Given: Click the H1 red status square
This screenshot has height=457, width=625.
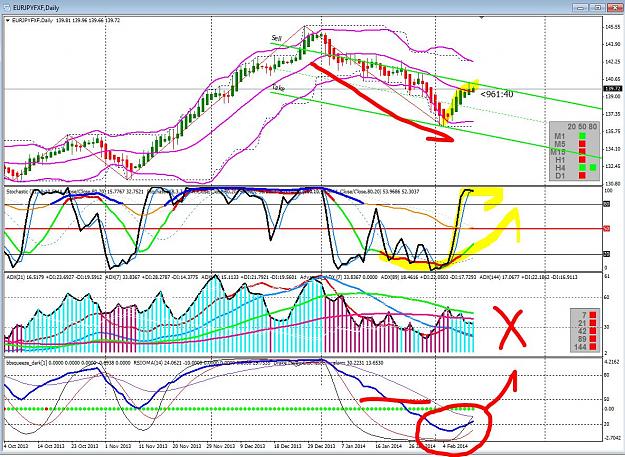Looking at the screenshot, I should [582, 159].
